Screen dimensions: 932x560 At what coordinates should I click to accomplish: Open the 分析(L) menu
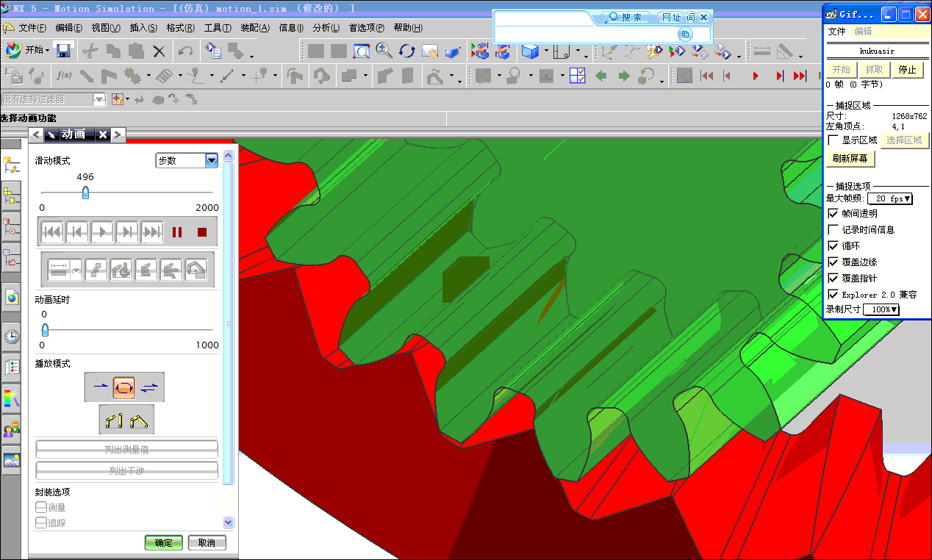[x=326, y=28]
